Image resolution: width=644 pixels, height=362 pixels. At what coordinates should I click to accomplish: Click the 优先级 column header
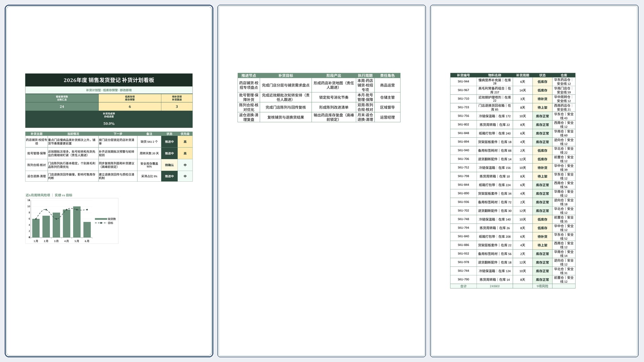tap(185, 134)
